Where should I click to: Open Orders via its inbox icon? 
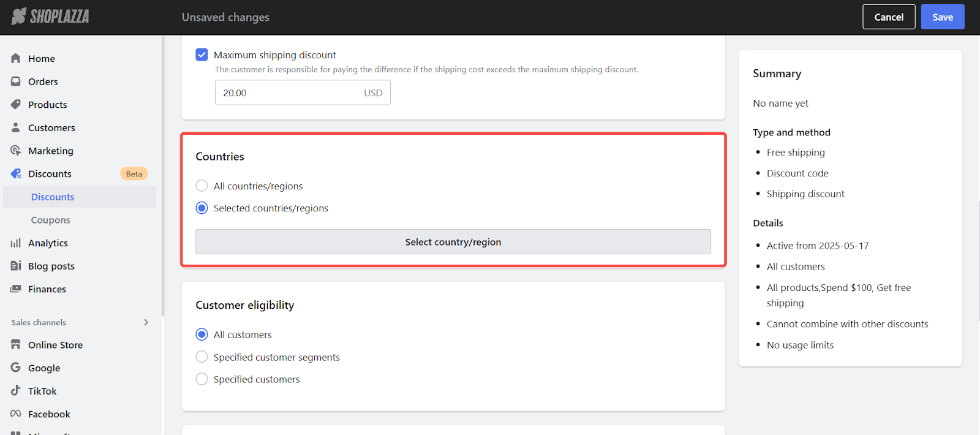[x=16, y=81]
